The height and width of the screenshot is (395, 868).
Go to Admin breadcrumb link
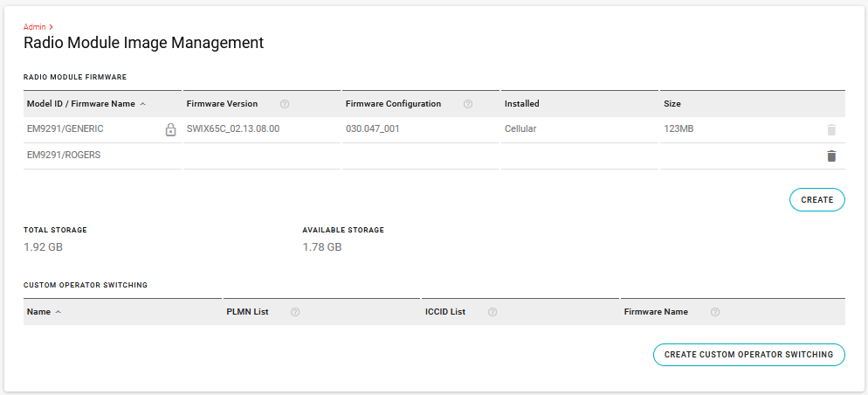coord(34,27)
